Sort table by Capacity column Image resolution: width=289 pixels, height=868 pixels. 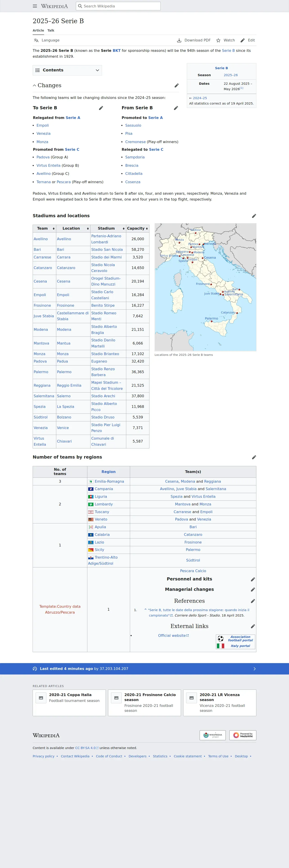[x=138, y=228]
